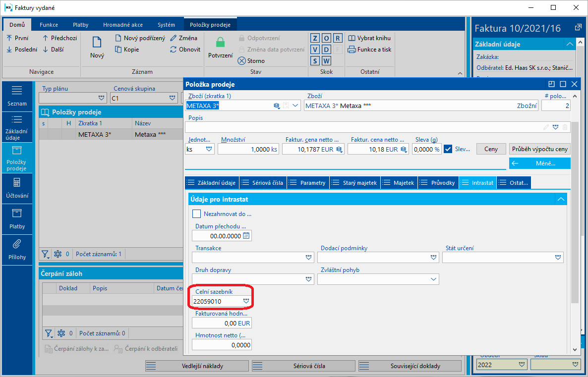Open calendar for Datum přechodu

click(246, 236)
